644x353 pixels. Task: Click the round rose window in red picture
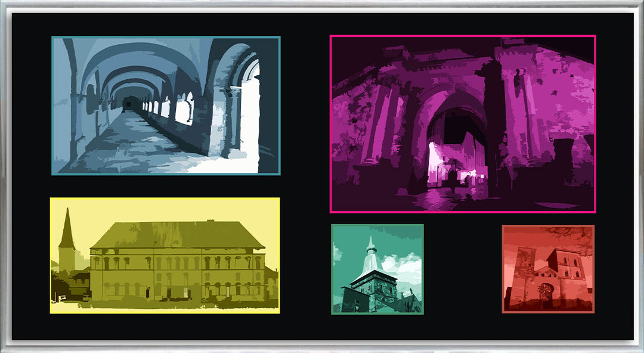coord(544,290)
